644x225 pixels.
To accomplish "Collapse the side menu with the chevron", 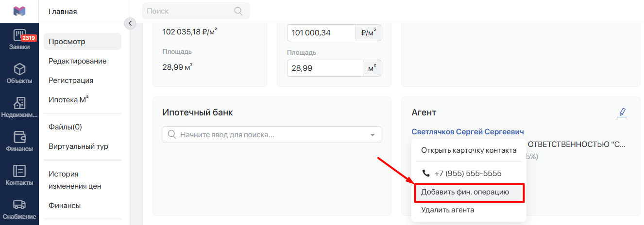I will point(130,23).
